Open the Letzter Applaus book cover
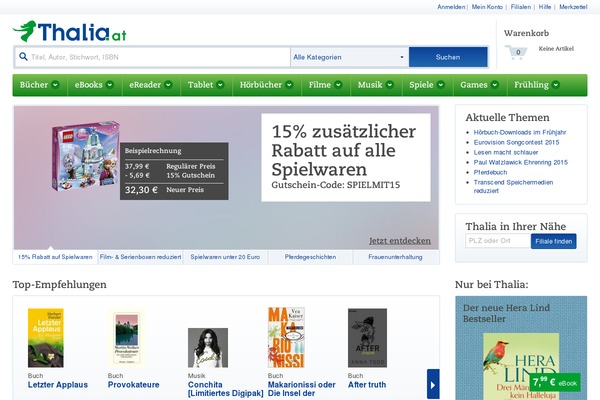 tap(46, 338)
